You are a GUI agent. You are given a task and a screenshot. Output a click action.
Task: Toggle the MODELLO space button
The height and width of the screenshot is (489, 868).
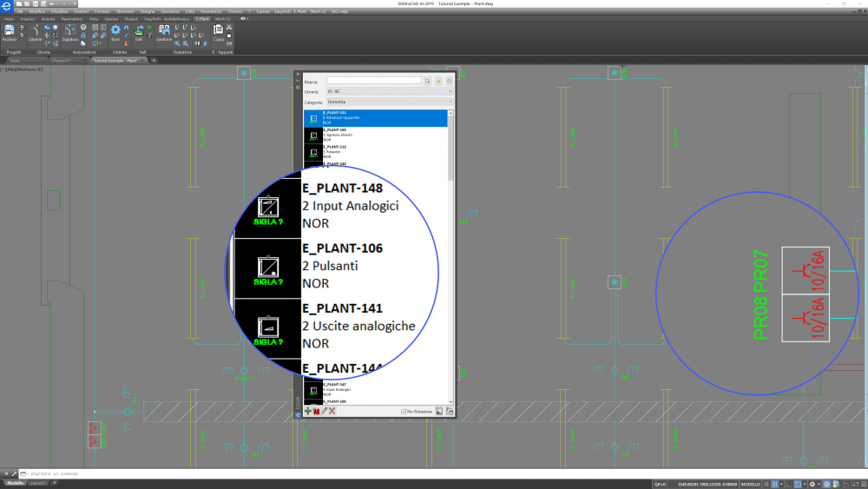coord(751,484)
